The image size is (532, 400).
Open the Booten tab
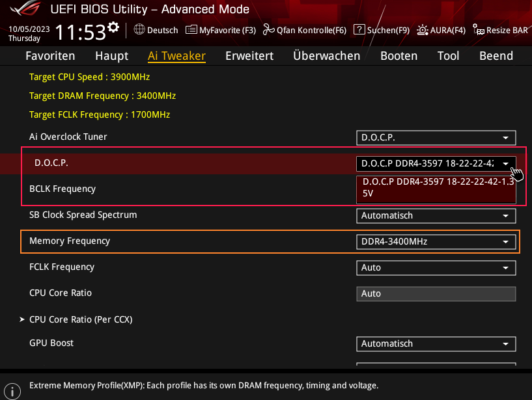click(399, 55)
